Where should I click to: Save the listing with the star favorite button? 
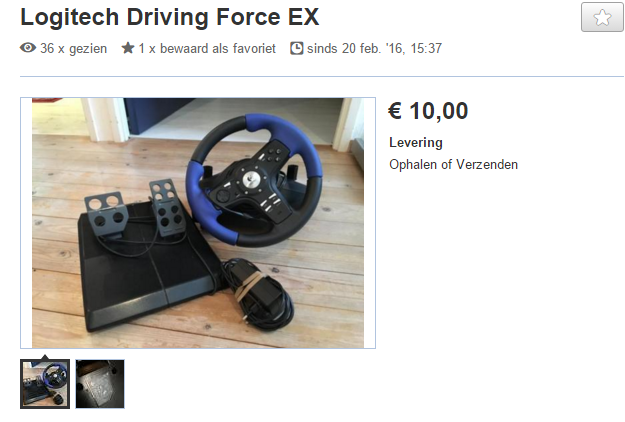coord(602,17)
